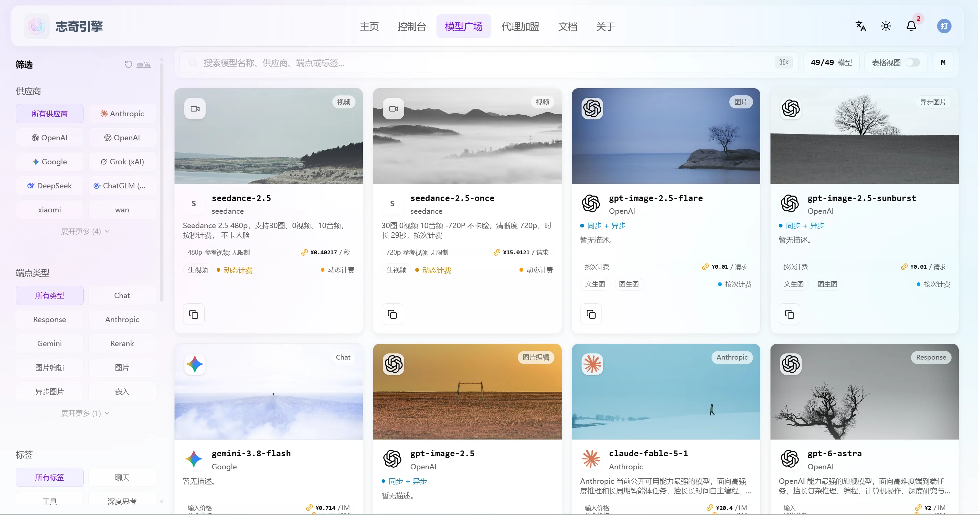Filter by 嵌入 endpoint type
The width and height of the screenshot is (980, 515).
click(122, 391)
